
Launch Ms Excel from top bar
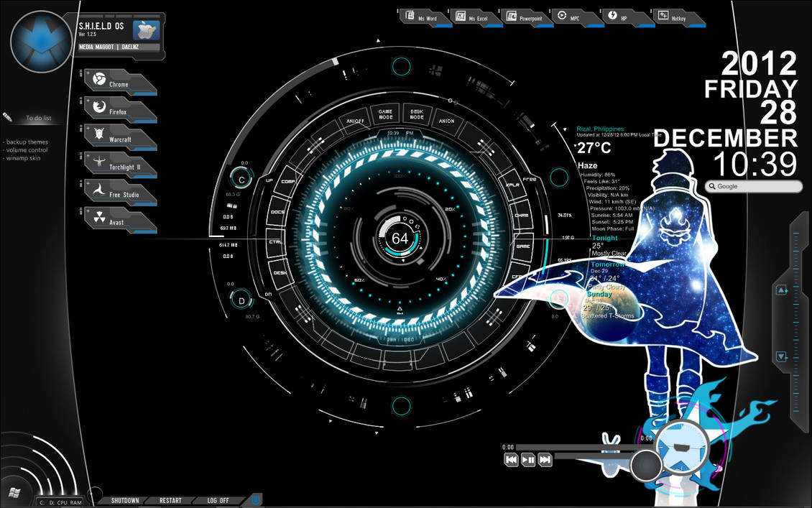pyautogui.click(x=476, y=18)
